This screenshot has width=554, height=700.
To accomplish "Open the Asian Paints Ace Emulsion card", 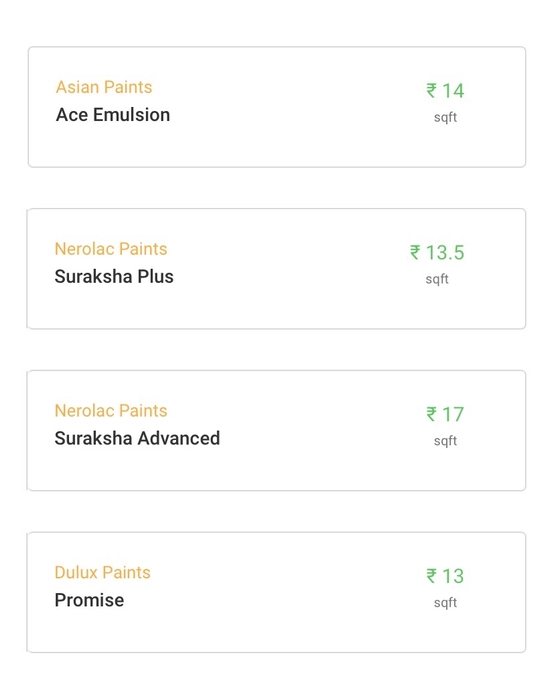I will coord(277,107).
